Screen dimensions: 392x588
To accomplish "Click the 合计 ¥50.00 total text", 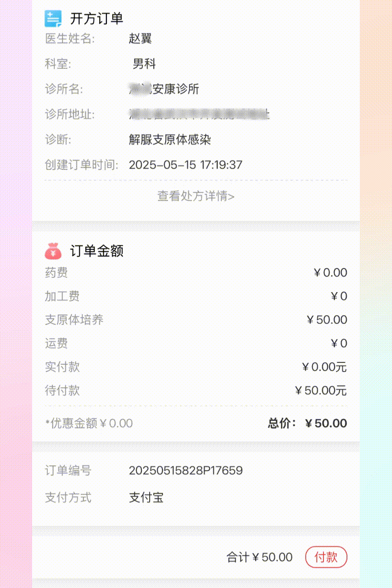I will coord(259,558).
